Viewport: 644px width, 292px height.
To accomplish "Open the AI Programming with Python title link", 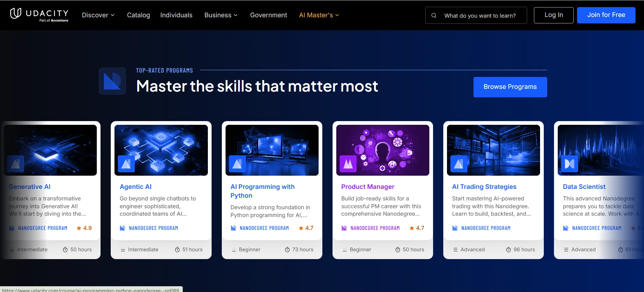I will click(263, 191).
